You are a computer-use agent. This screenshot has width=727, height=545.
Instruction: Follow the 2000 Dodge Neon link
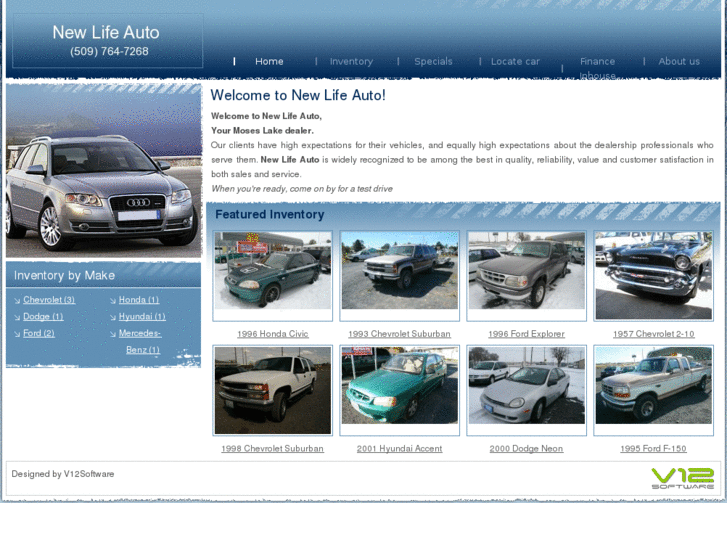coord(526,449)
